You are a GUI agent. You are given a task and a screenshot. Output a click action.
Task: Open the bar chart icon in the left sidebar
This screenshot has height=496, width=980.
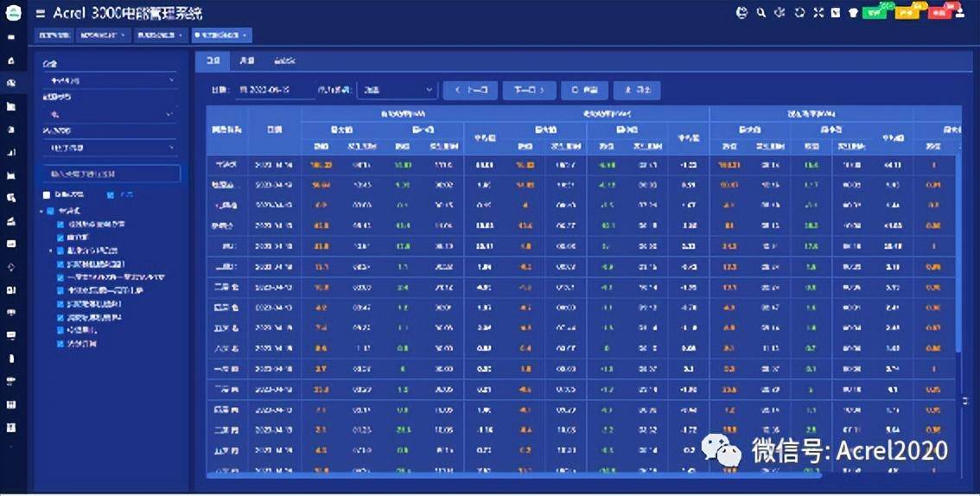coord(11,152)
